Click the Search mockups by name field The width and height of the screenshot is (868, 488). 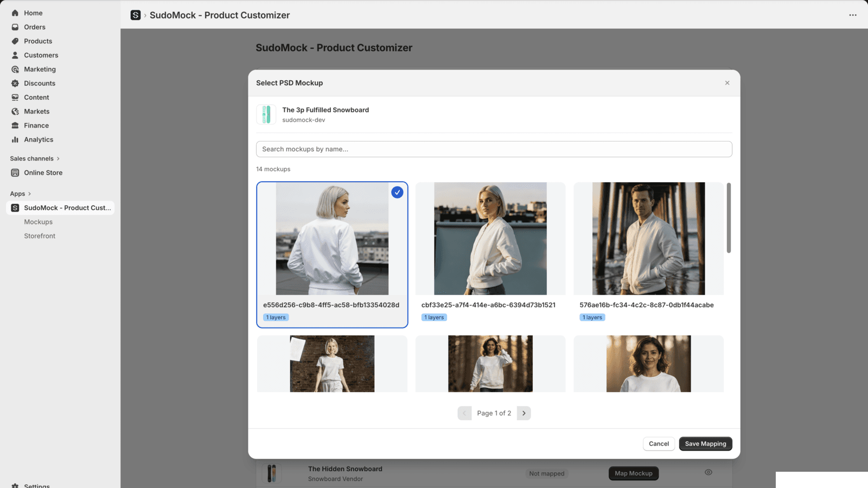coord(494,149)
